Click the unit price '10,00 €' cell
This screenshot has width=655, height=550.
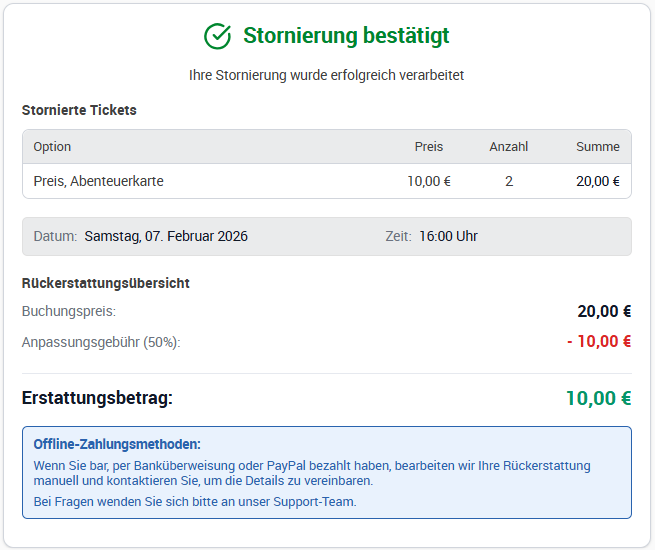coord(429,181)
